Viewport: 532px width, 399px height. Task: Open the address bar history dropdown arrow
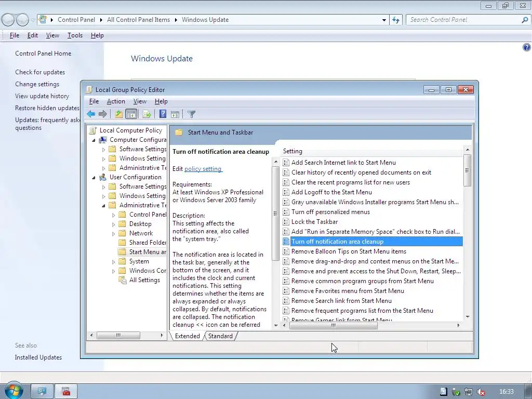click(x=384, y=20)
